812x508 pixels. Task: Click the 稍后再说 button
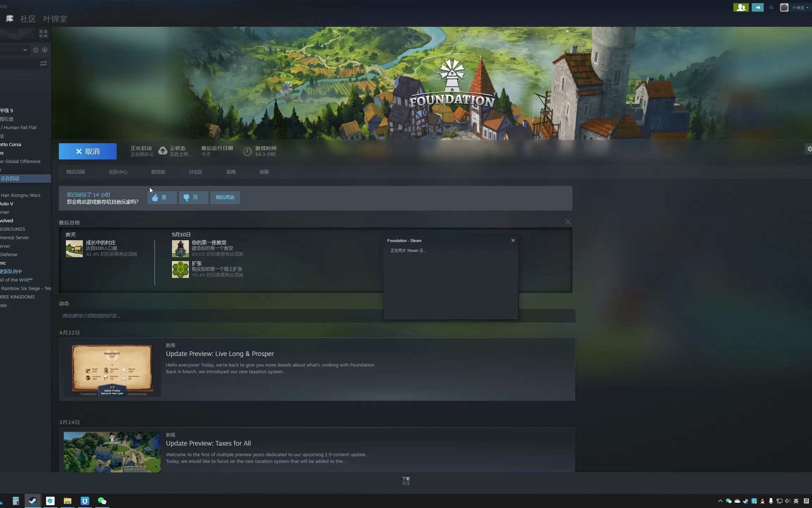tap(225, 198)
